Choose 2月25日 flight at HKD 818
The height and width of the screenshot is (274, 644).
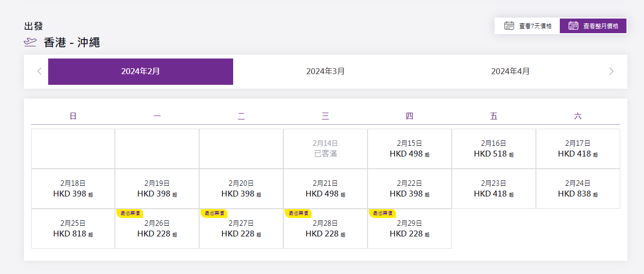point(73,229)
